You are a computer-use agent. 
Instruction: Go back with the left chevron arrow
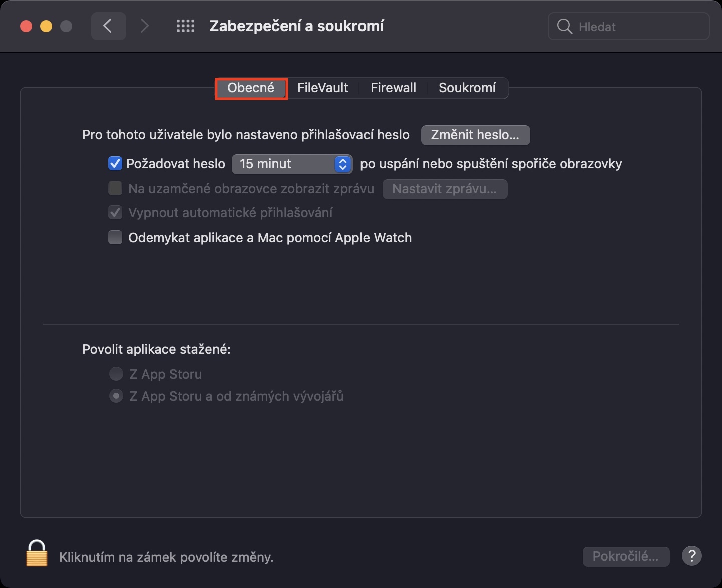coord(108,26)
